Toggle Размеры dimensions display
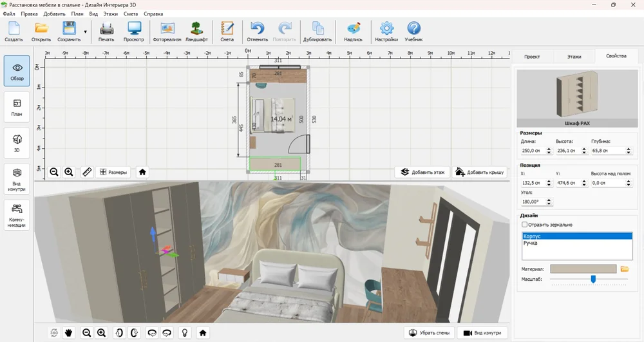The width and height of the screenshot is (644, 342). (x=113, y=172)
